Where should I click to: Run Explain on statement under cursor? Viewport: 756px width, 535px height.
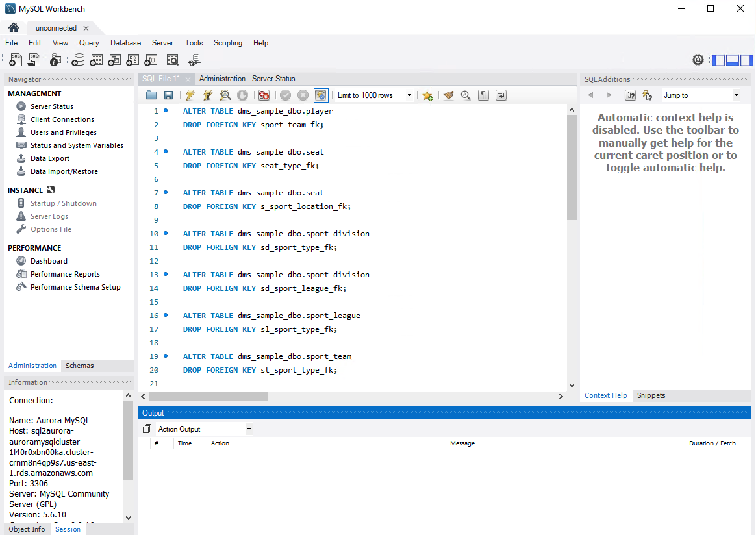click(225, 95)
